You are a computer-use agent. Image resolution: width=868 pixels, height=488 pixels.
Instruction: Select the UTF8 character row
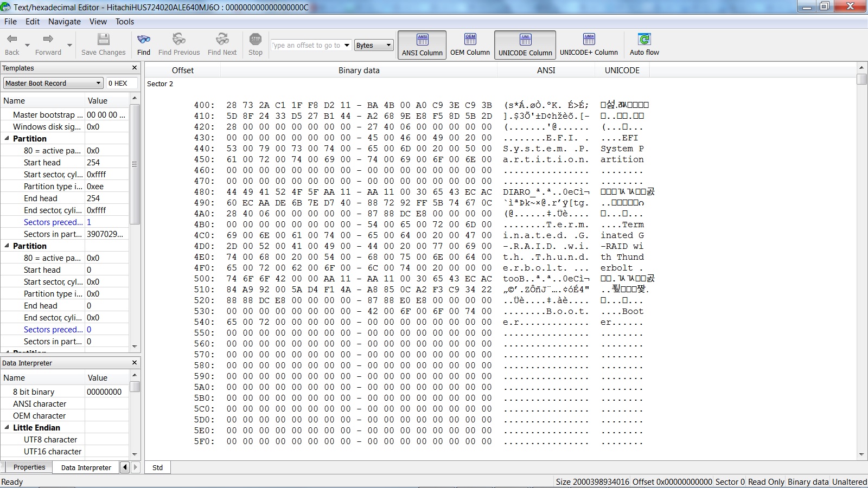[x=65, y=440]
